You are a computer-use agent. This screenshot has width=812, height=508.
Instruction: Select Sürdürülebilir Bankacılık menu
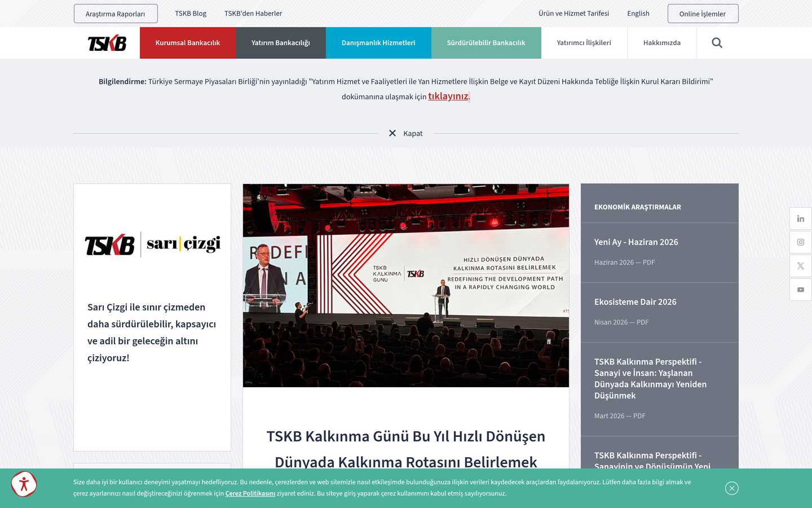486,43
